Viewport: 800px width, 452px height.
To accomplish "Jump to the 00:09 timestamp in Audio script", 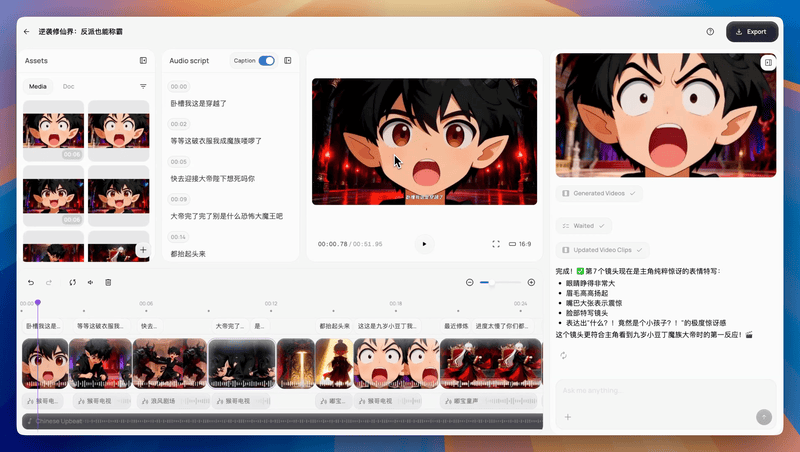I will [179, 199].
